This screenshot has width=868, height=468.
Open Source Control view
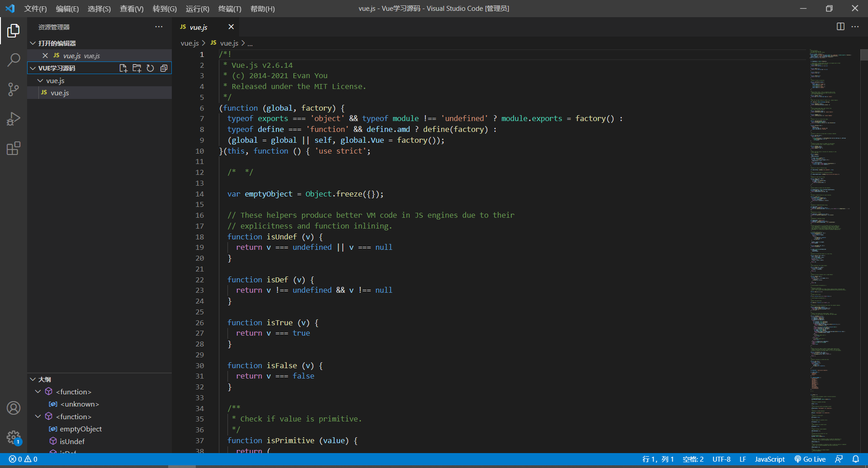pyautogui.click(x=14, y=89)
